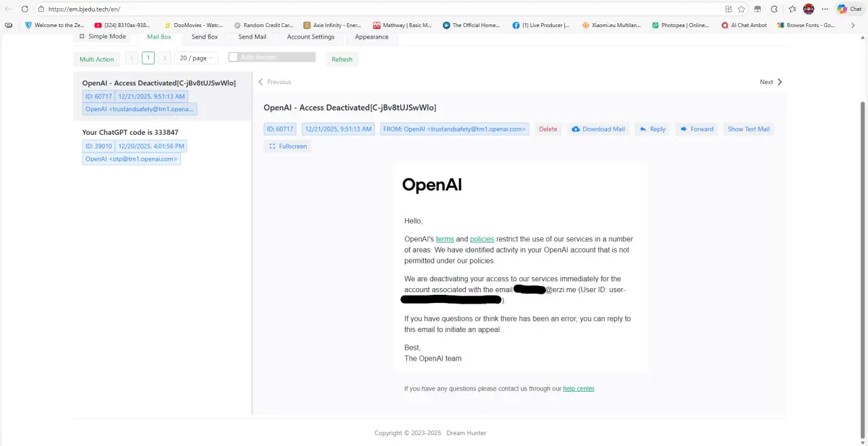This screenshot has width=868, height=446.
Task: Switch to Send Mail tab
Action: pos(252,37)
